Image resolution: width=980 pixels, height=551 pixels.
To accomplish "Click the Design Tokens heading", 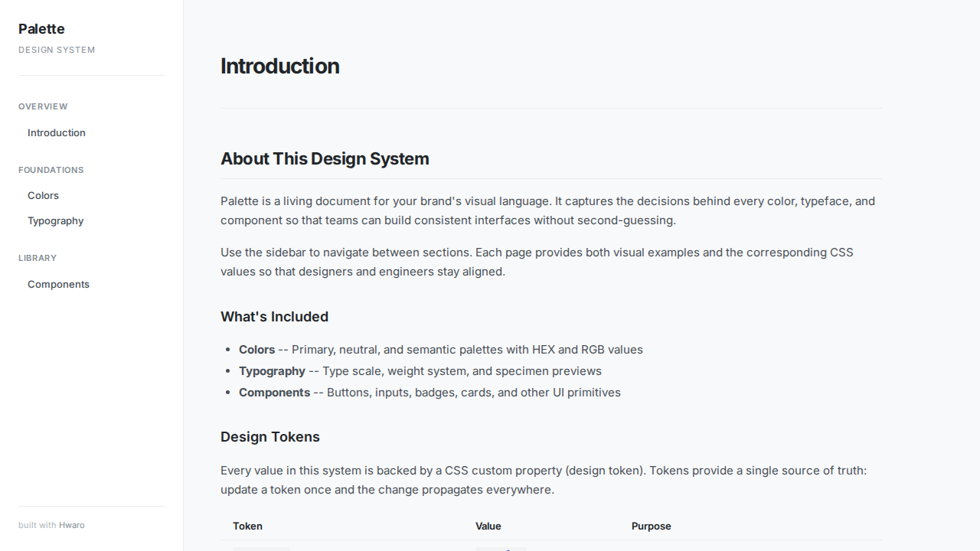I will [270, 437].
